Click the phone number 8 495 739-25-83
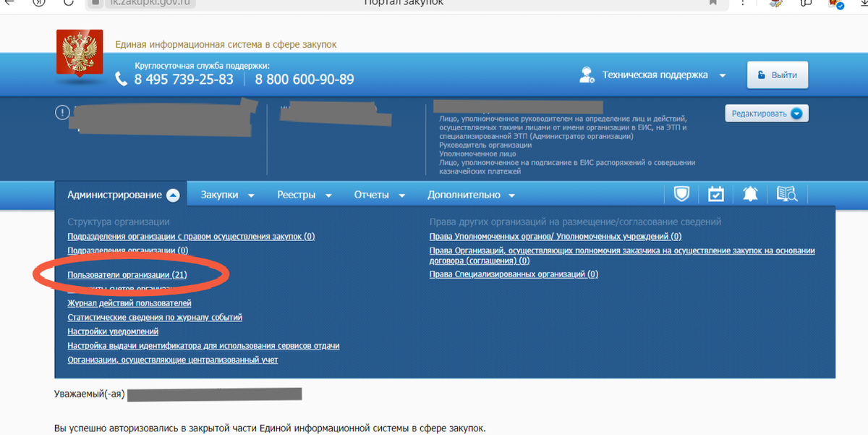The width and height of the screenshot is (868, 435). (184, 80)
